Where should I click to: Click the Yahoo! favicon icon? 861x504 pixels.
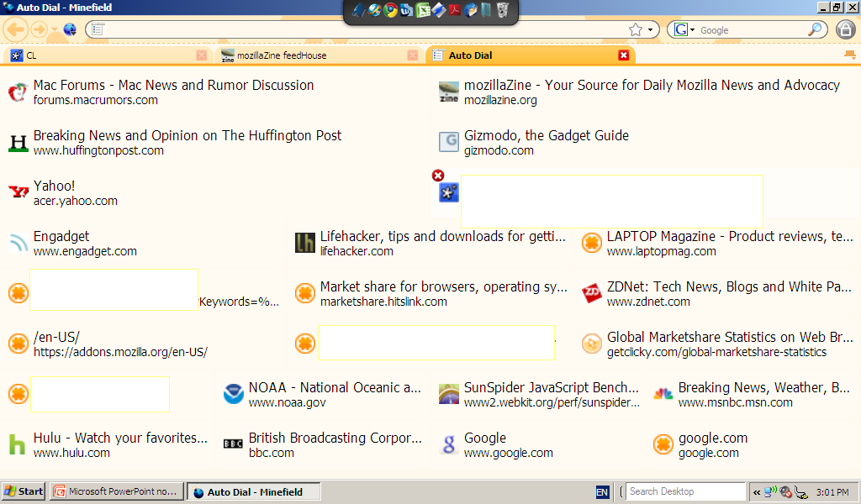pos(18,192)
